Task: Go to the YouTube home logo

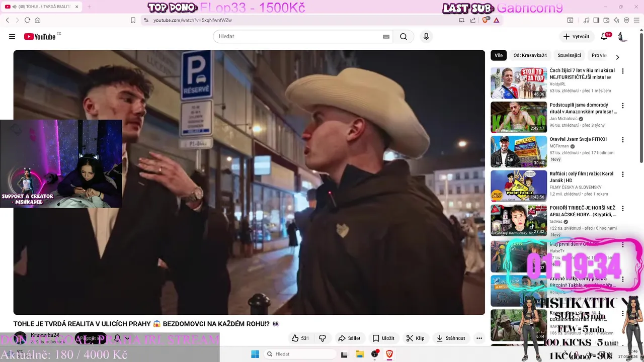Action: [x=40, y=36]
